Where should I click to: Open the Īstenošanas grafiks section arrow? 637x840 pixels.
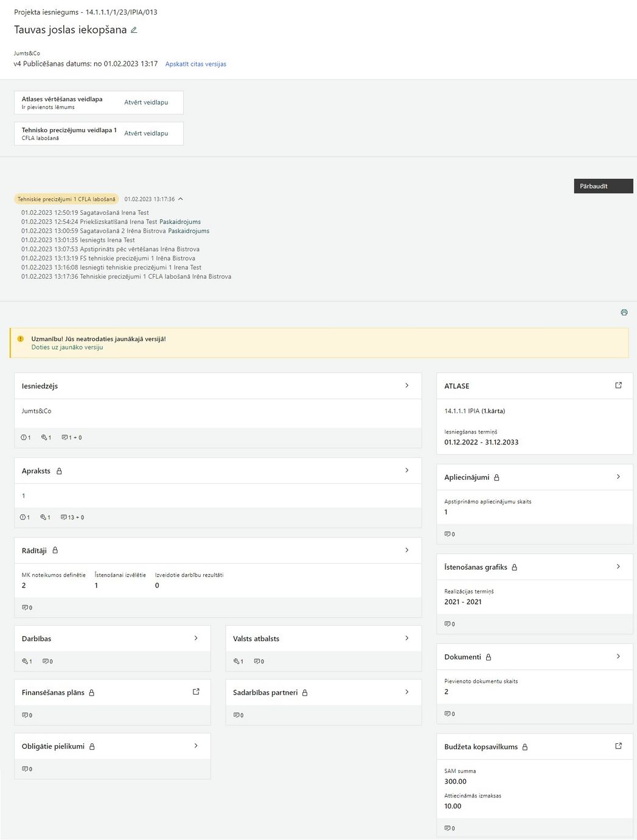tap(618, 567)
